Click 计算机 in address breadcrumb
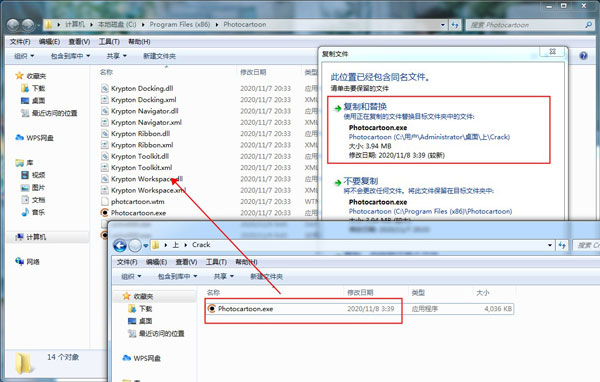Viewport: 600px width, 382px height. coord(75,24)
